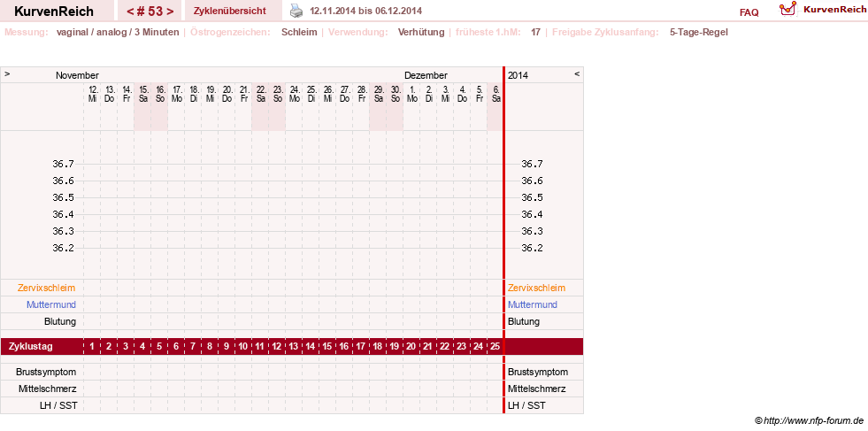This screenshot has height=431, width=868.
Task: Click the right-side LH / SST label
Action: tap(526, 405)
